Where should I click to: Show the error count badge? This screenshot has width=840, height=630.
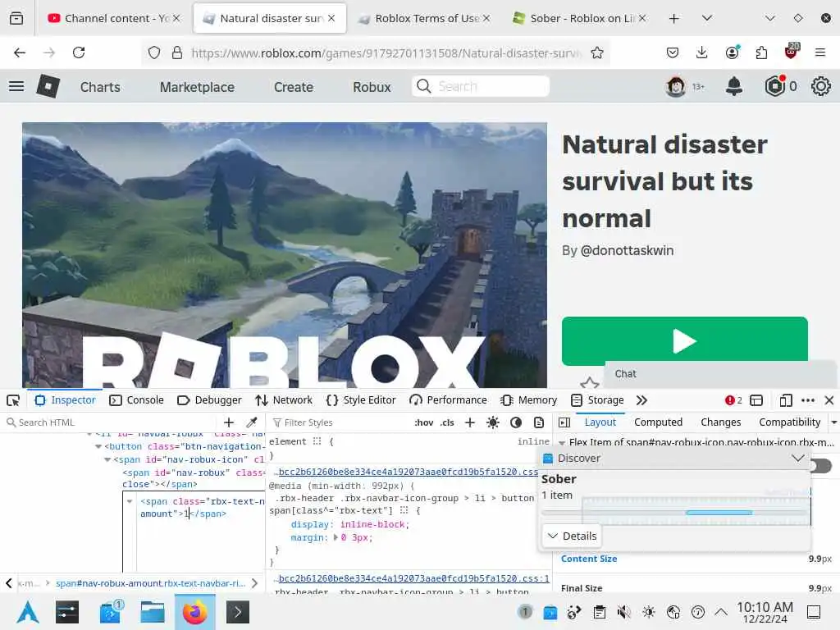click(x=733, y=400)
